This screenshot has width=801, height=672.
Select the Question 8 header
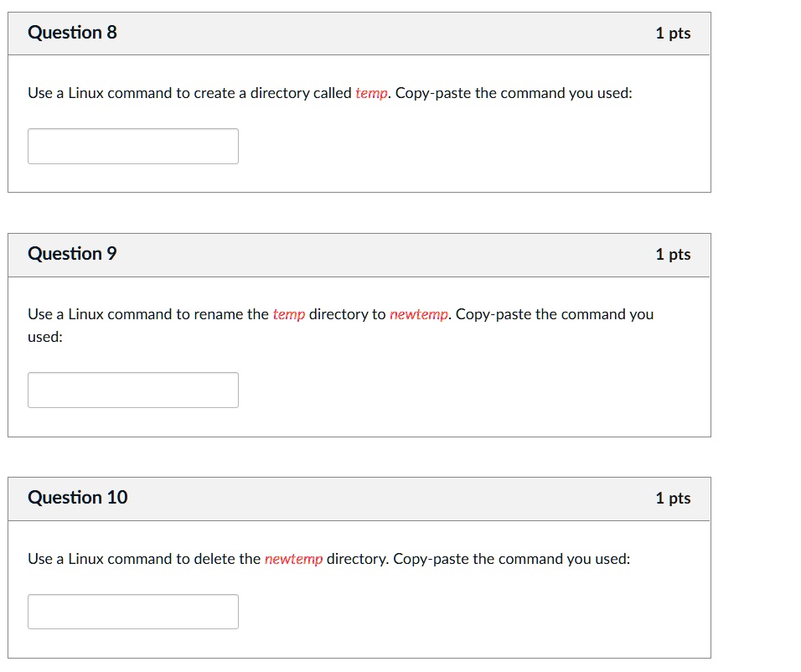[72, 33]
